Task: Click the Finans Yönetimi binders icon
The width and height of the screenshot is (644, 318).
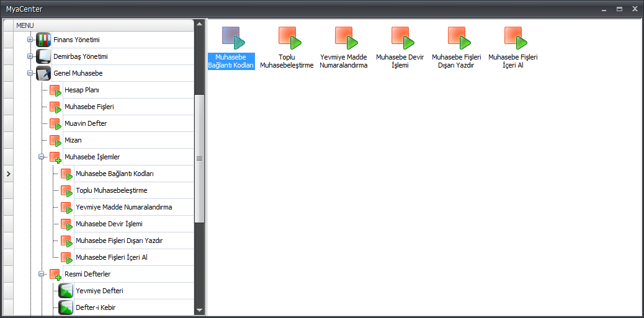Action: (x=43, y=40)
